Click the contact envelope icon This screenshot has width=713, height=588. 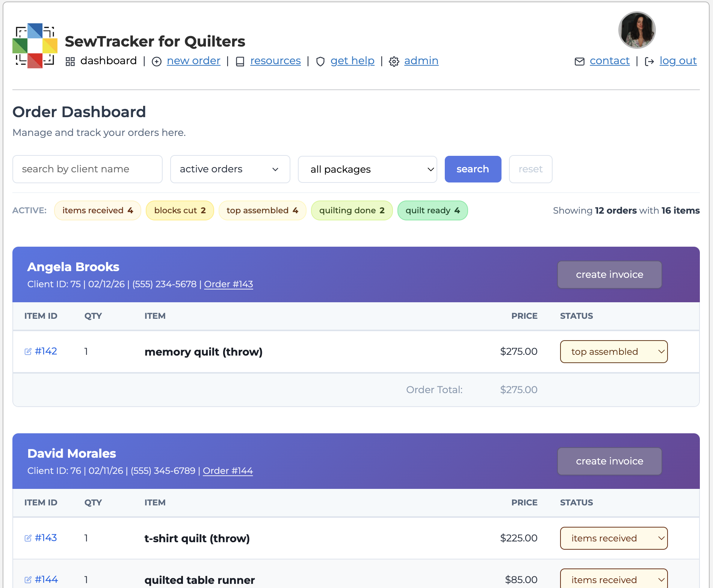point(579,61)
